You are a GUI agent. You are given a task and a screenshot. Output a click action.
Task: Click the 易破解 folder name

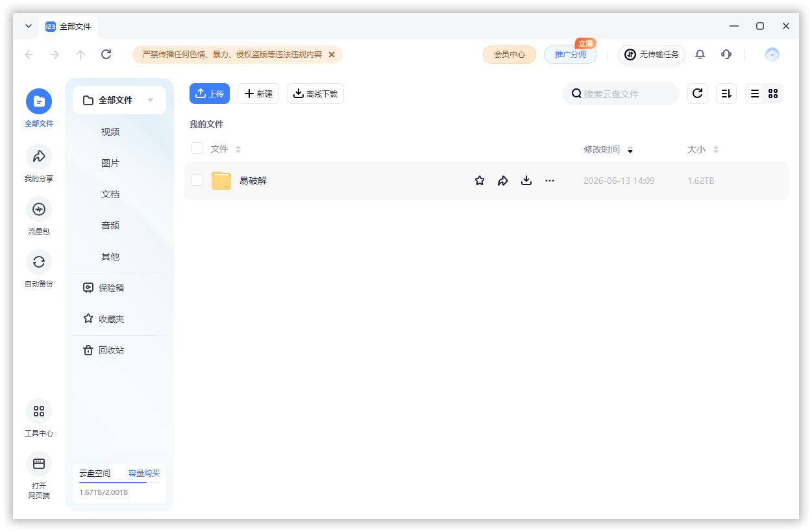tap(253, 181)
